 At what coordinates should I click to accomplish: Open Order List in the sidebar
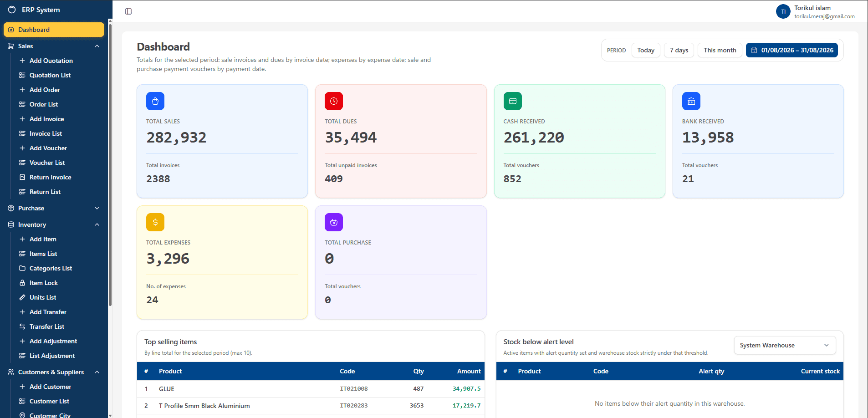(44, 104)
